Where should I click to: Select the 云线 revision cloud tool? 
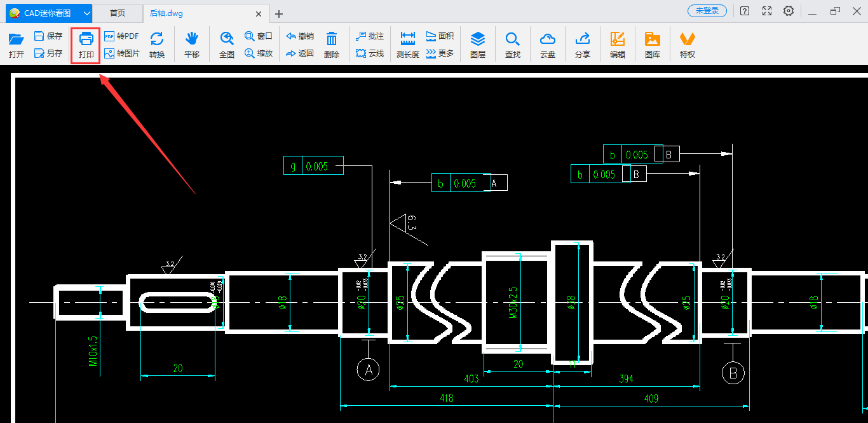[370, 53]
